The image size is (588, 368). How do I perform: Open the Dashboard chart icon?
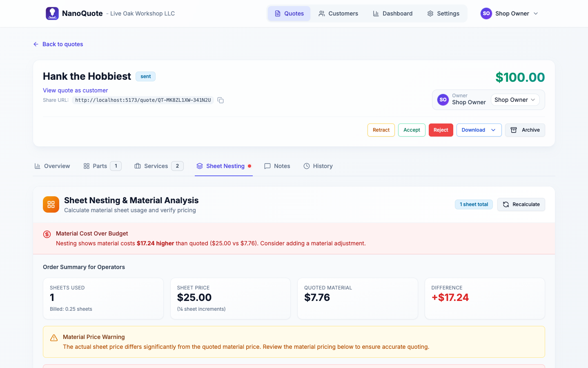click(x=376, y=13)
